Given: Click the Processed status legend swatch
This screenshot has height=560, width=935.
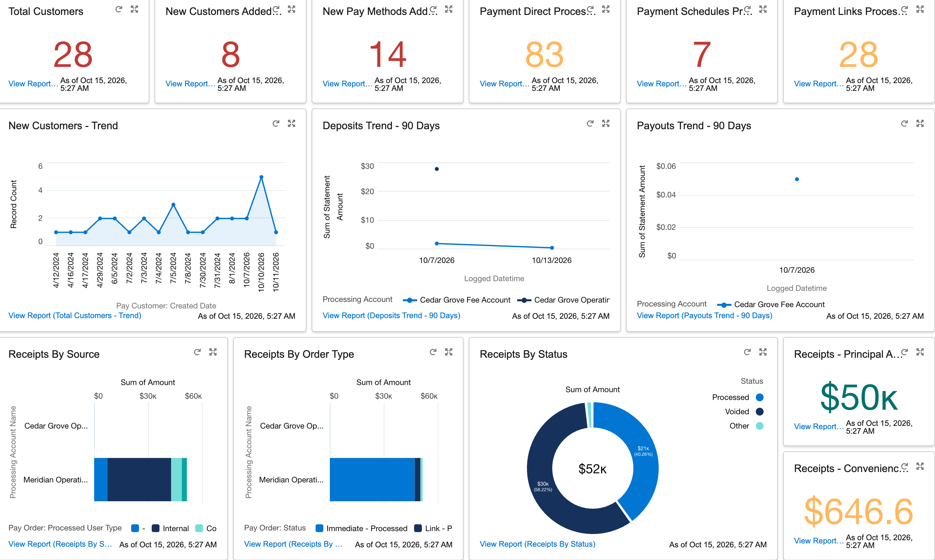Looking at the screenshot, I should tap(760, 397).
